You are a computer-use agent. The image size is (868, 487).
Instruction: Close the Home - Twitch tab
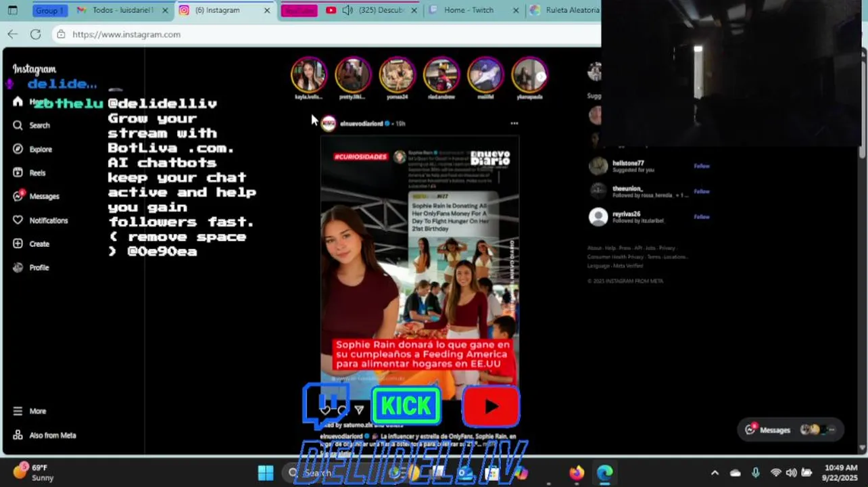[x=516, y=11]
